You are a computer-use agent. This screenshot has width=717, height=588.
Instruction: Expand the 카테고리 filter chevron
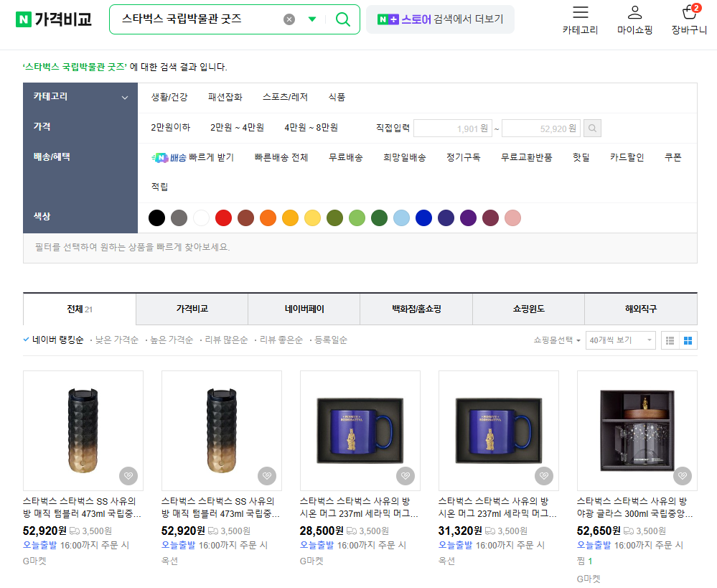click(x=124, y=98)
